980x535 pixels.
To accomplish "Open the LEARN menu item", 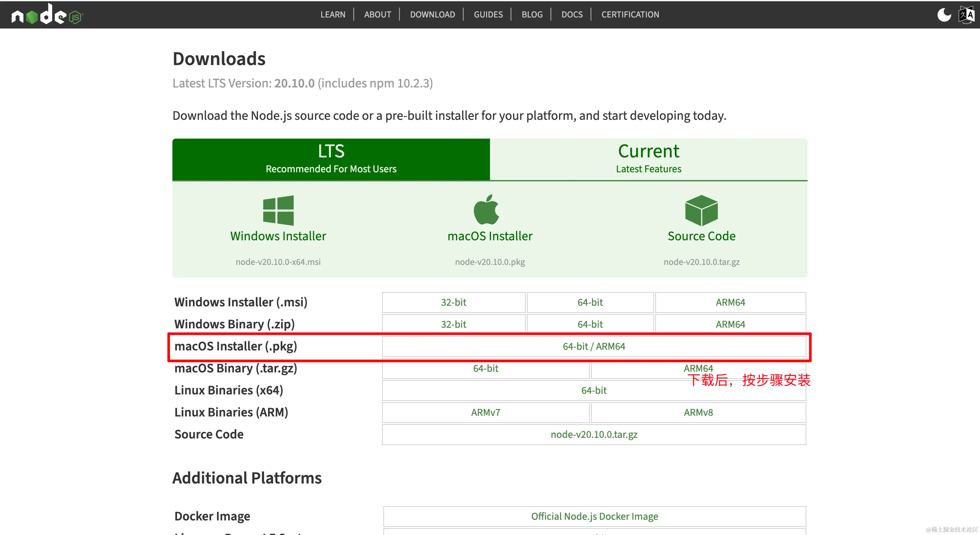I will [332, 15].
